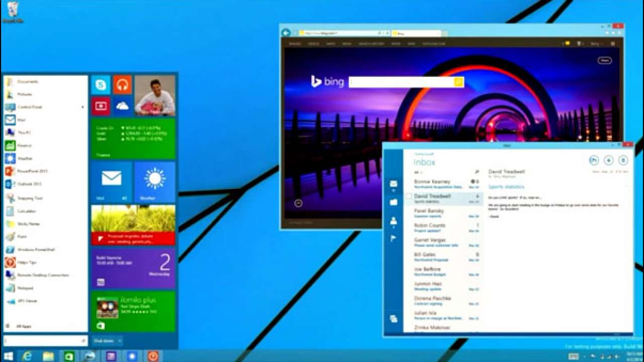The height and width of the screenshot is (362, 644).
Task: Open the search icon above the Inbox list
Action: 476,171
